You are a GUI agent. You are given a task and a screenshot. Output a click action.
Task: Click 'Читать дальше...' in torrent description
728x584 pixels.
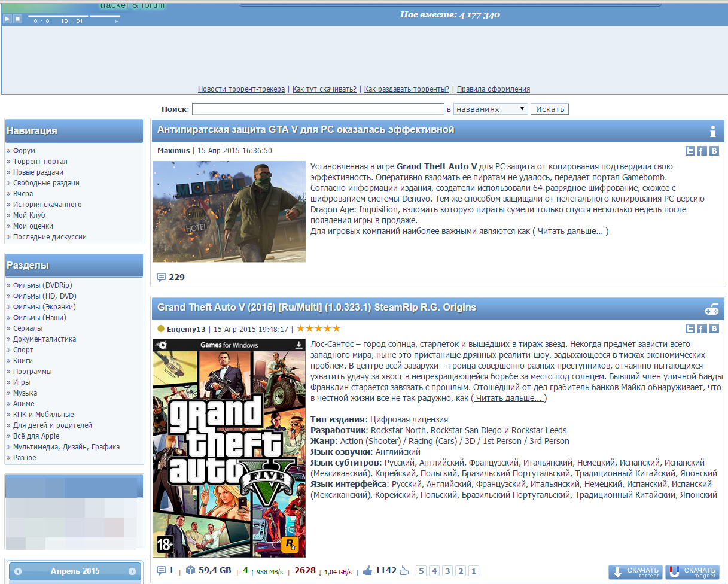coord(508,399)
